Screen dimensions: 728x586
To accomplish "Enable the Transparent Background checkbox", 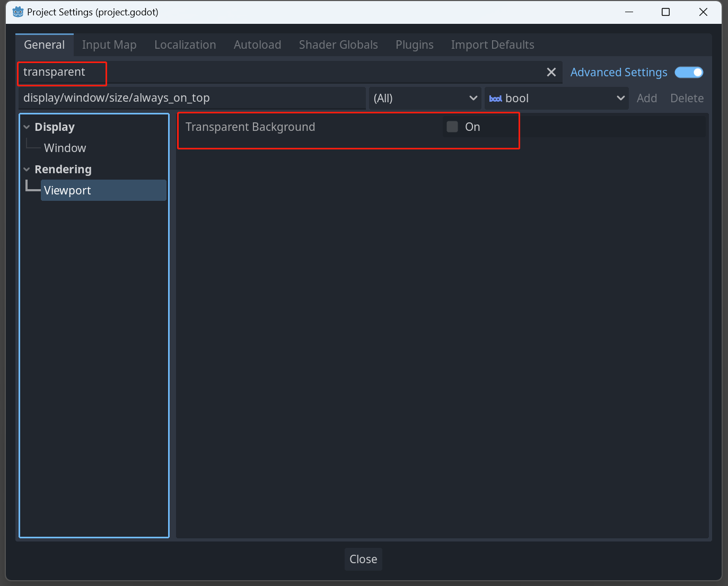I will point(452,127).
